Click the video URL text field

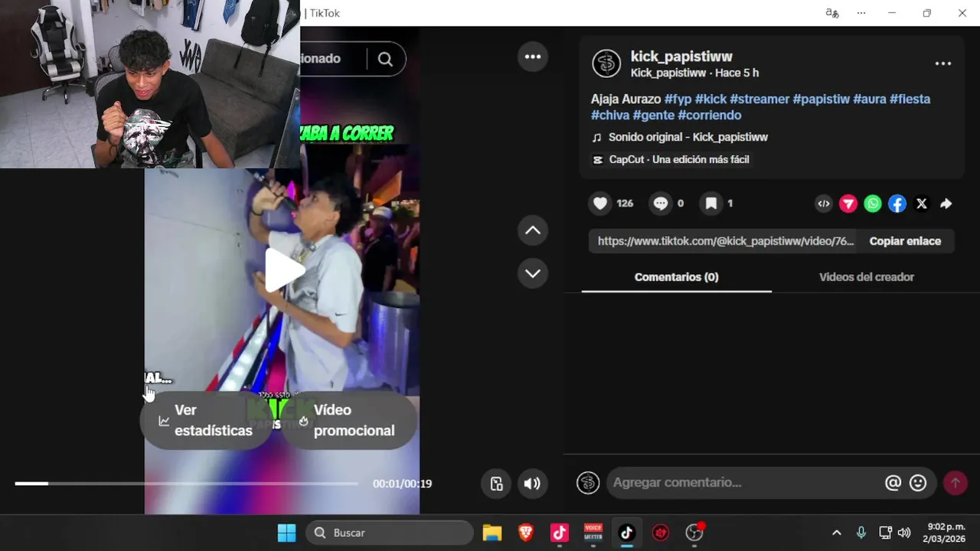coord(724,241)
